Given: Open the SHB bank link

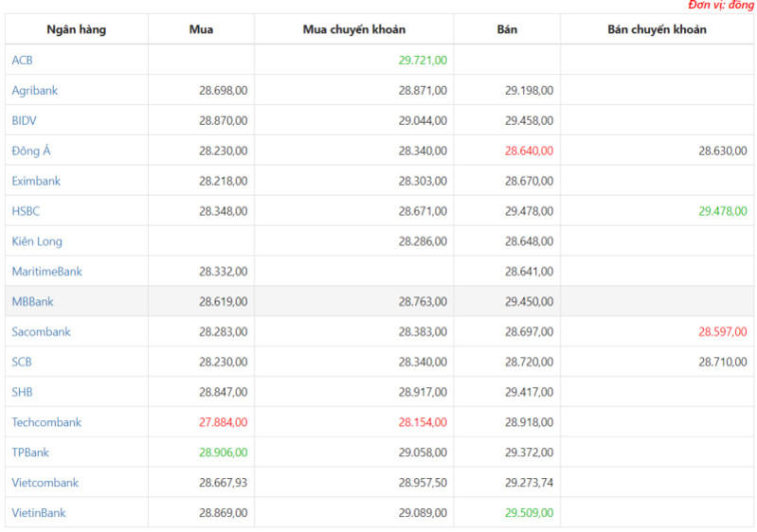Looking at the screenshot, I should pos(22,392).
